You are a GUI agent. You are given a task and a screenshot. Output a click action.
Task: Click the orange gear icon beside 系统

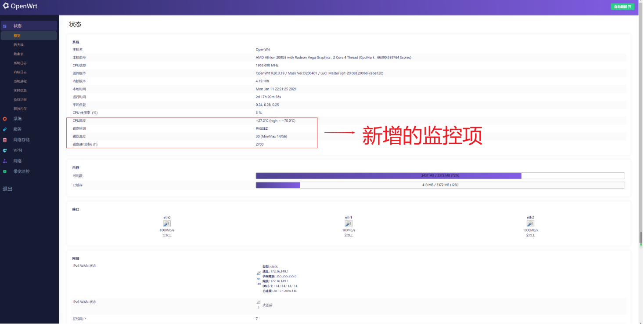pyautogui.click(x=5, y=119)
